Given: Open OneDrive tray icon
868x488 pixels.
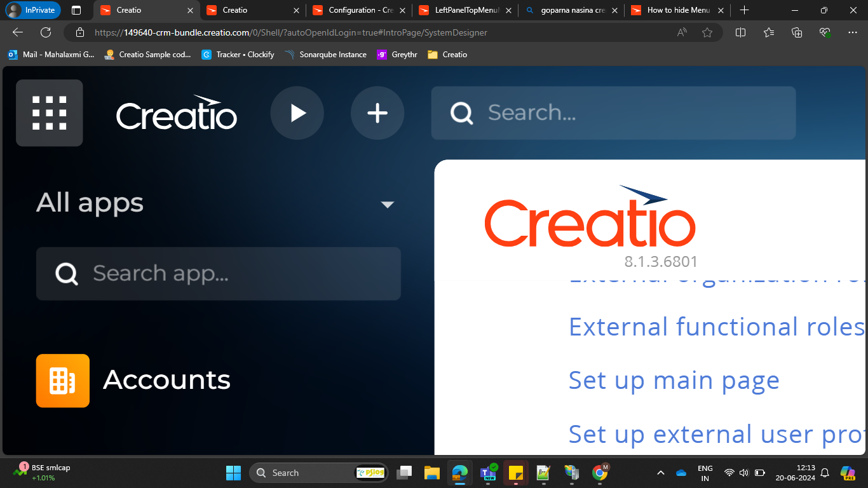Looking at the screenshot, I should (681, 473).
